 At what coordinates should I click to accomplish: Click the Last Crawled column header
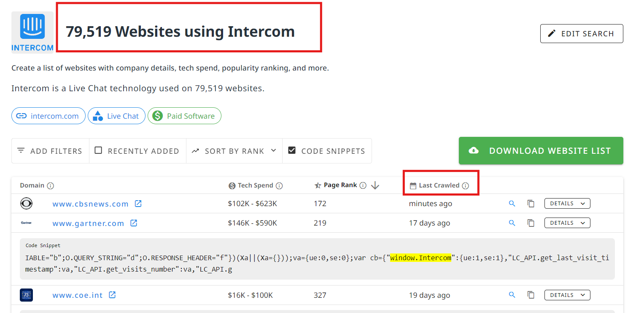(439, 186)
